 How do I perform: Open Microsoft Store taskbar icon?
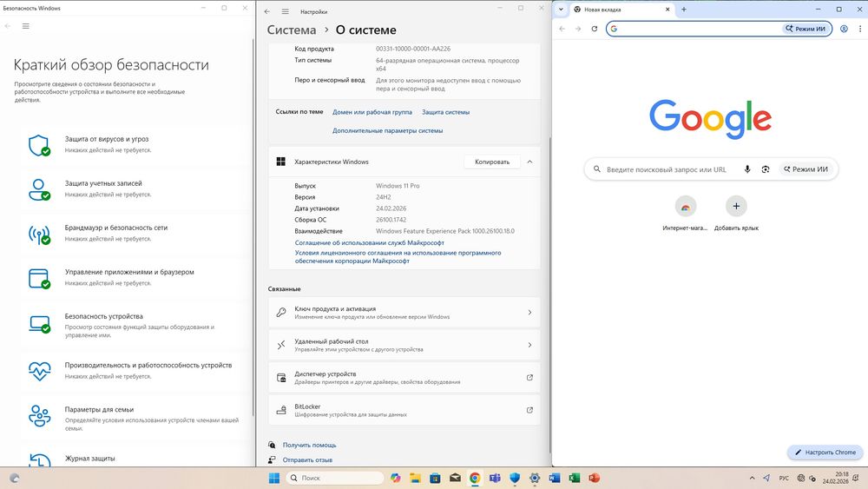tap(435, 478)
